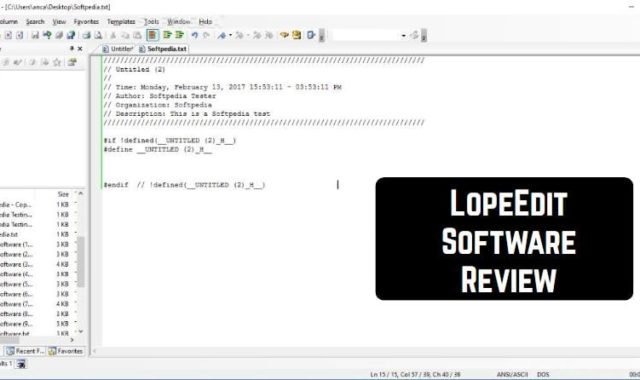Click the star Favorites icon in side panel
This screenshot has height=380, width=640.
tap(57, 62)
